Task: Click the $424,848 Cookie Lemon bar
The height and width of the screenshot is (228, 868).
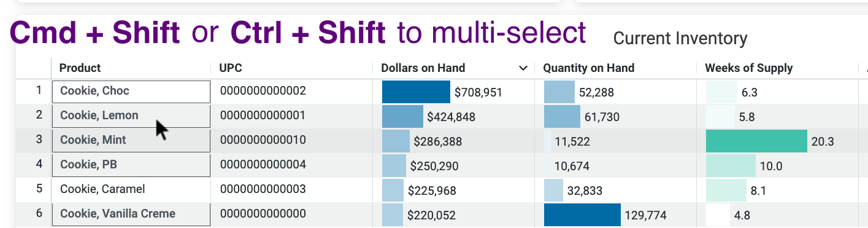Action: click(x=402, y=117)
